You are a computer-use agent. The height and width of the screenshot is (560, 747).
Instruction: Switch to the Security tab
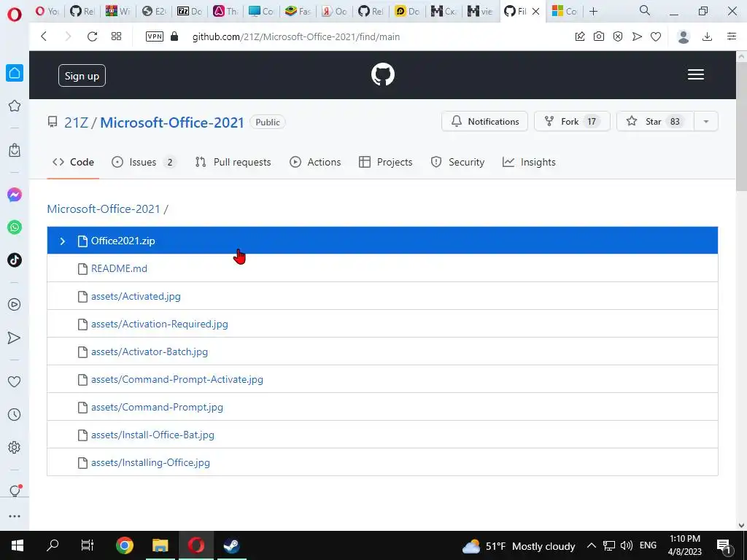tap(457, 162)
